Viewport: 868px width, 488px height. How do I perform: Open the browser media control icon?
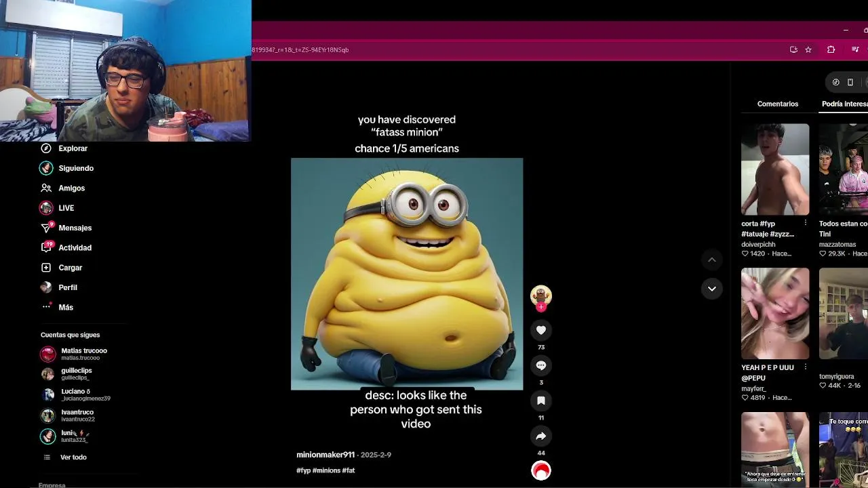pos(856,49)
